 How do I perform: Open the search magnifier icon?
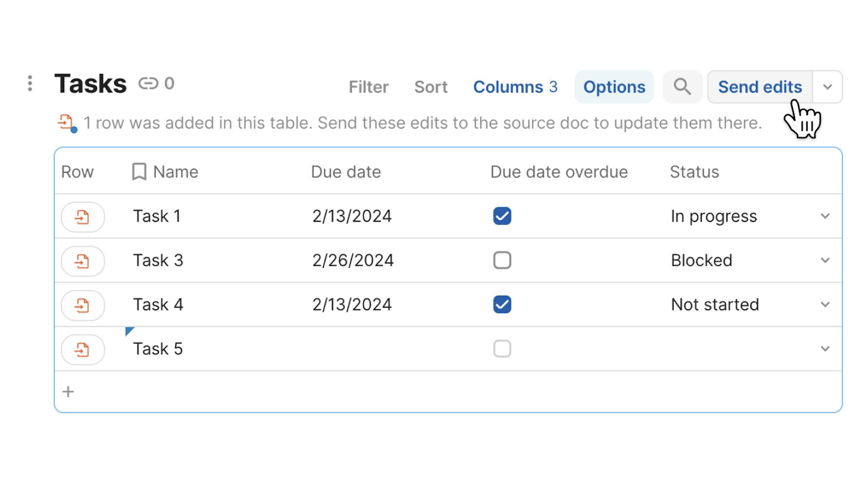click(x=682, y=87)
